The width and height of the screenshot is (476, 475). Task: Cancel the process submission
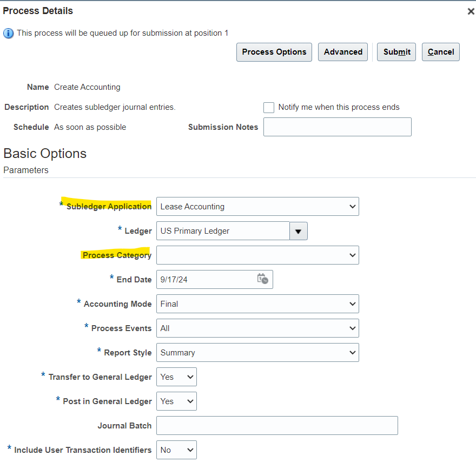click(440, 52)
